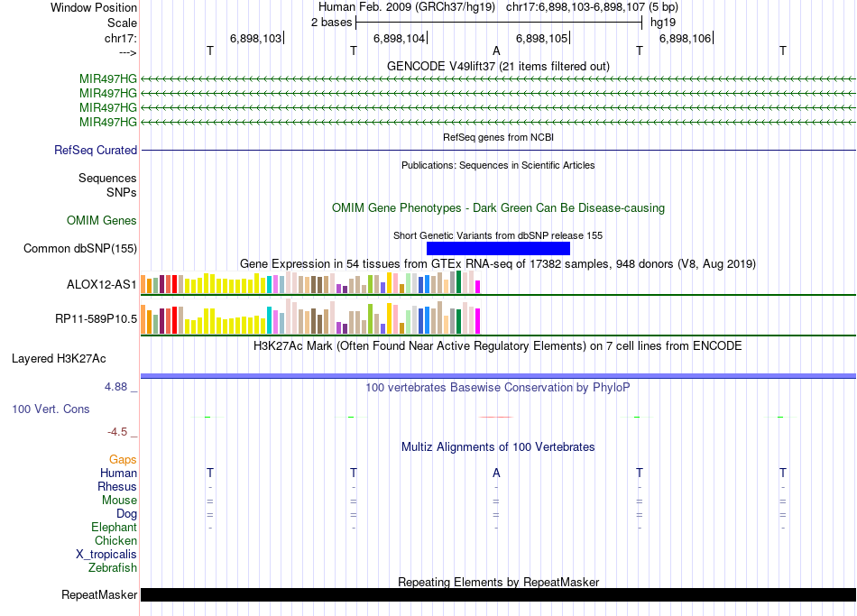The width and height of the screenshot is (857, 616).
Task: Click the -4.5 PhyloP lower axis value
Action: point(117,432)
